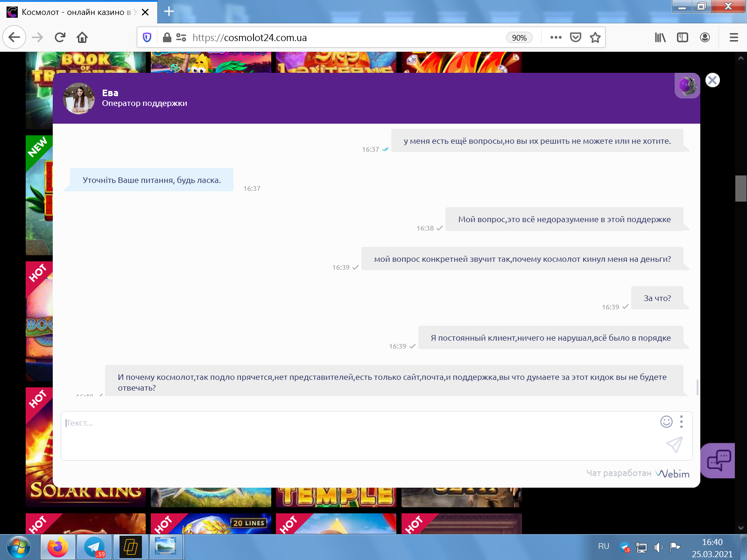Reload the current page
This screenshot has width=747, height=560.
pos(60,37)
